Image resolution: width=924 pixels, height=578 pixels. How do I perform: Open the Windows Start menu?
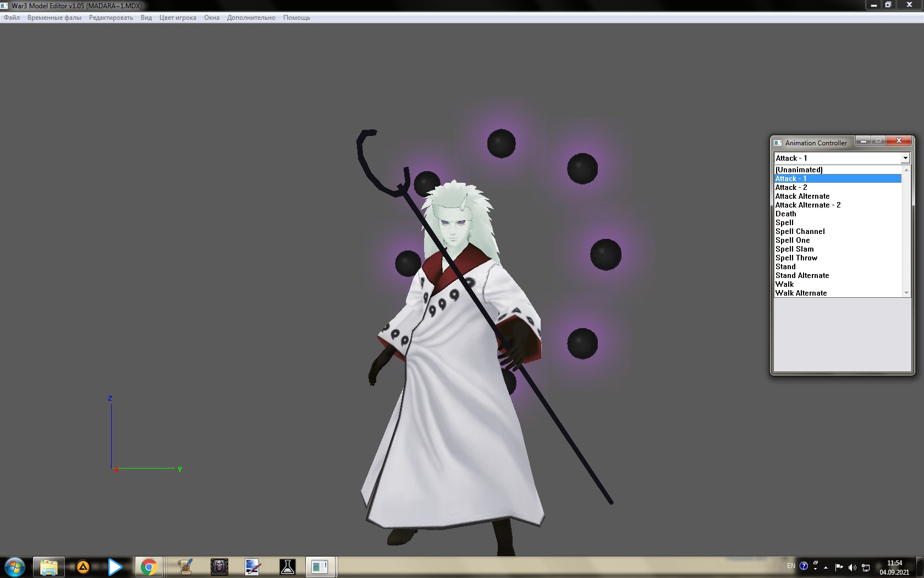pyautogui.click(x=15, y=567)
